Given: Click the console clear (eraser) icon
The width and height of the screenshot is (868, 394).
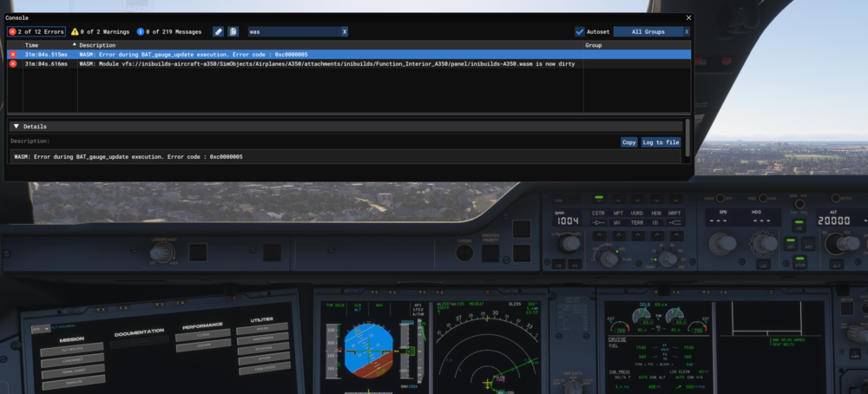Looking at the screenshot, I should coord(218,31).
